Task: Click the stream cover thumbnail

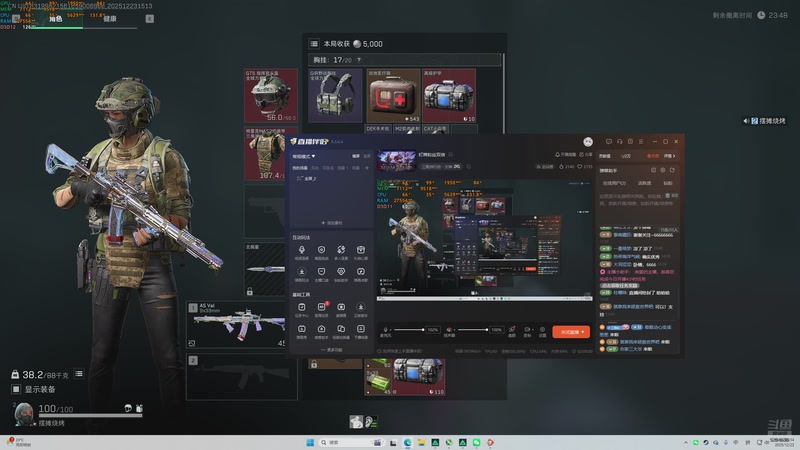Action: tap(396, 160)
